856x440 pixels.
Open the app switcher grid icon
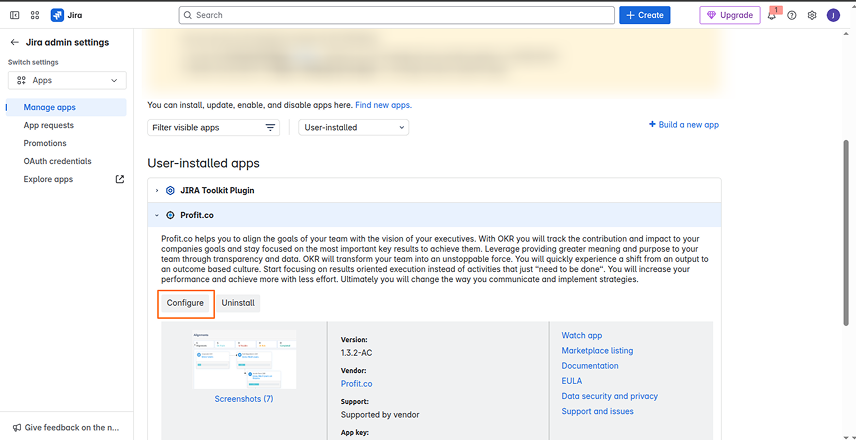tap(35, 15)
